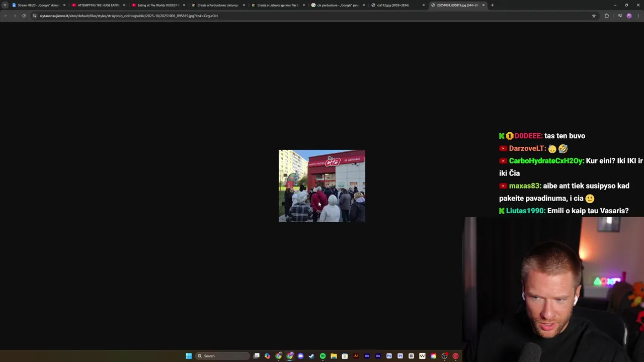The image size is (644, 362).
Task: Open Discord from the taskbar
Action: 301,356
